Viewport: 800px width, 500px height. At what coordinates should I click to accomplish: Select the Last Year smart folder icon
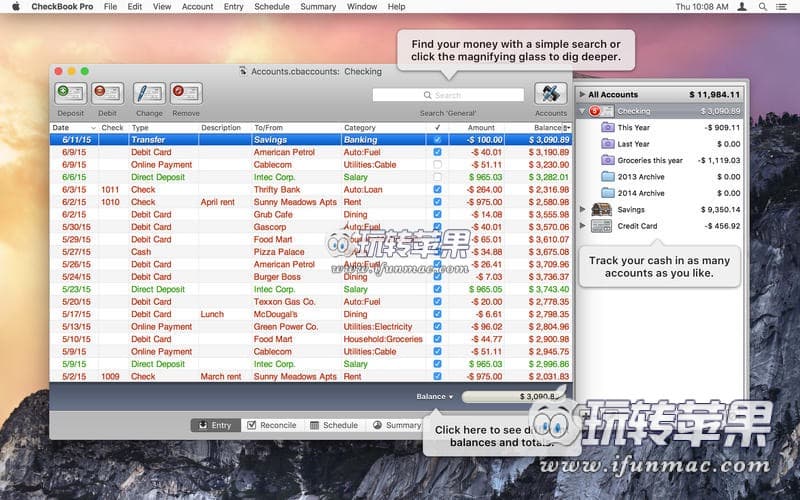607,144
